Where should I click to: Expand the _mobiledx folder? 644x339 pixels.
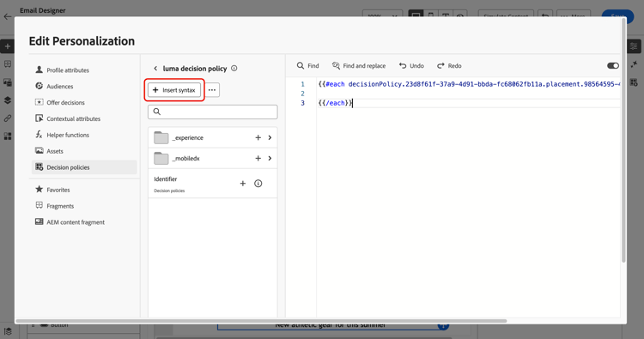click(x=270, y=159)
